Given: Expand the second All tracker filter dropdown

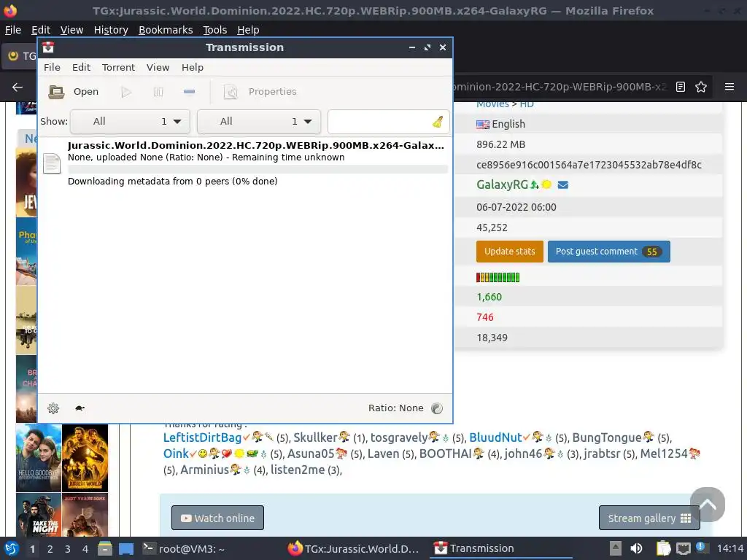Looking at the screenshot, I should (x=259, y=122).
